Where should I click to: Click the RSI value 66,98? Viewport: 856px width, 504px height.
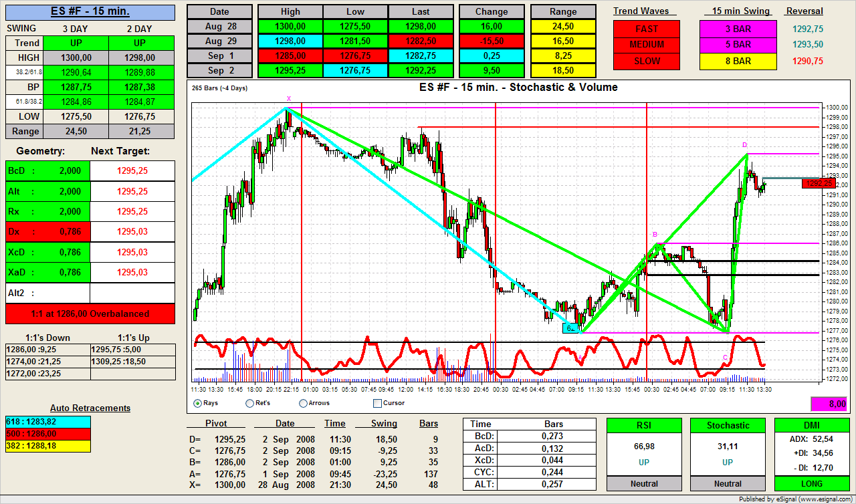pos(644,446)
